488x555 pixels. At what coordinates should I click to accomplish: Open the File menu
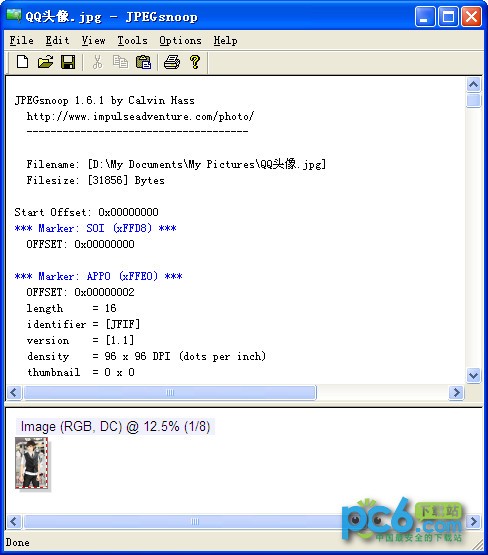coord(22,40)
